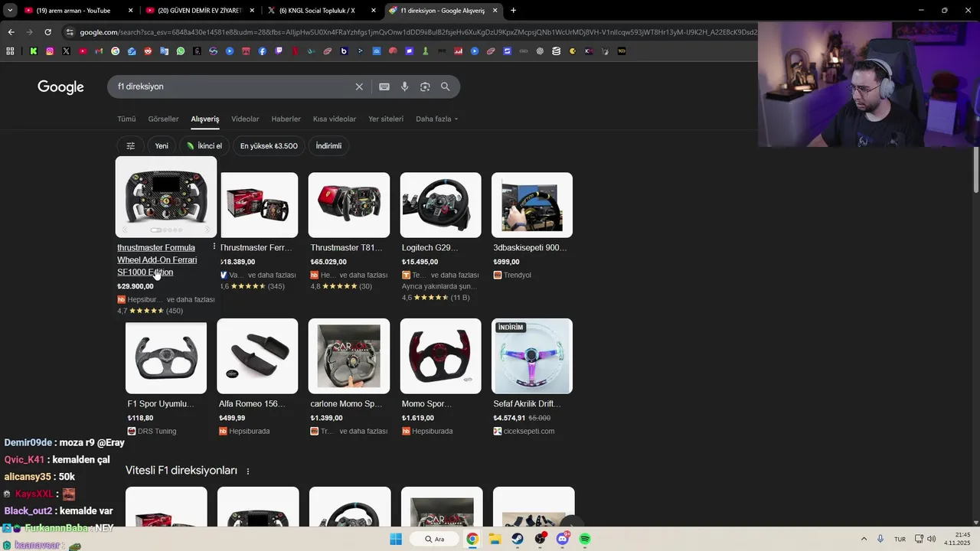This screenshot has height=551, width=980.
Task: Open the X bookmark in the bookmarks bar
Action: tap(67, 51)
